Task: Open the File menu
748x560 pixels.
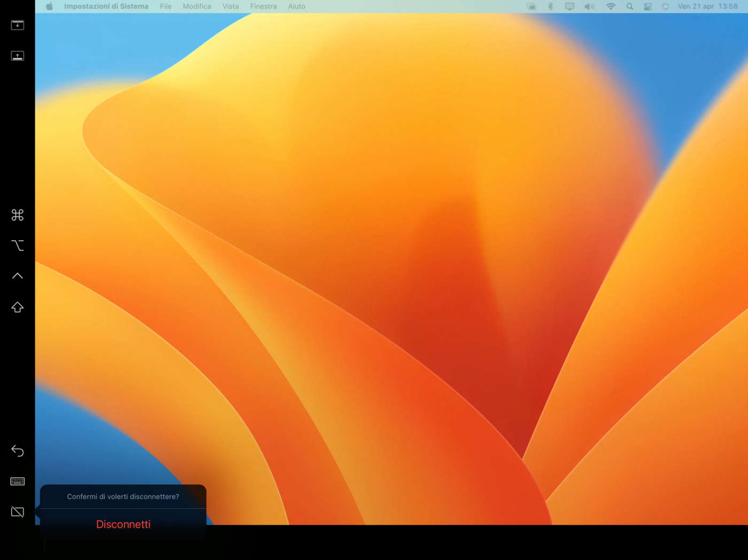Action: [x=166, y=6]
